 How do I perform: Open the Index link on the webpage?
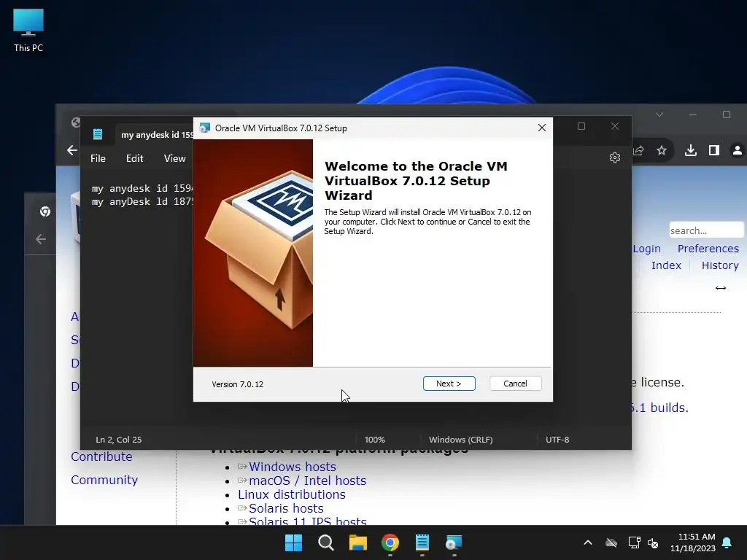click(x=666, y=265)
